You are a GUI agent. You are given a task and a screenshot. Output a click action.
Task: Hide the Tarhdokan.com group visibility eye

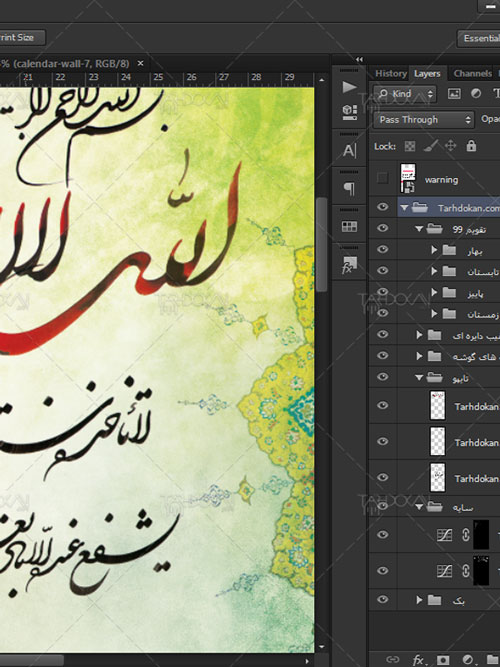(x=383, y=207)
